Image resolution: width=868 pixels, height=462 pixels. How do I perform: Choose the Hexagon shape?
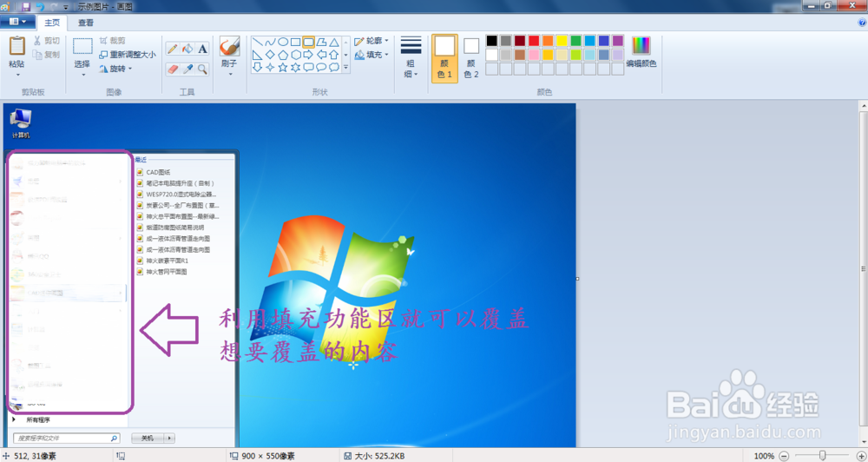click(x=296, y=55)
